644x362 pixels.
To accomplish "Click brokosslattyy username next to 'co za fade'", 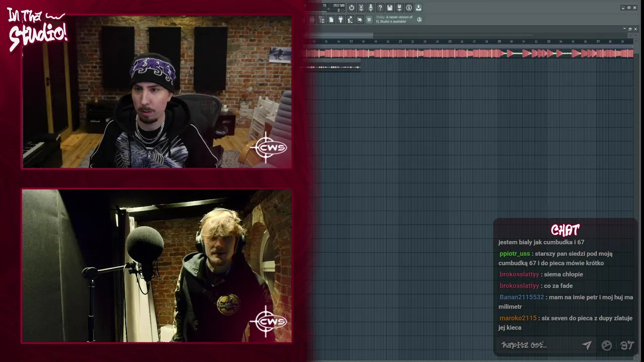I will (x=519, y=286).
